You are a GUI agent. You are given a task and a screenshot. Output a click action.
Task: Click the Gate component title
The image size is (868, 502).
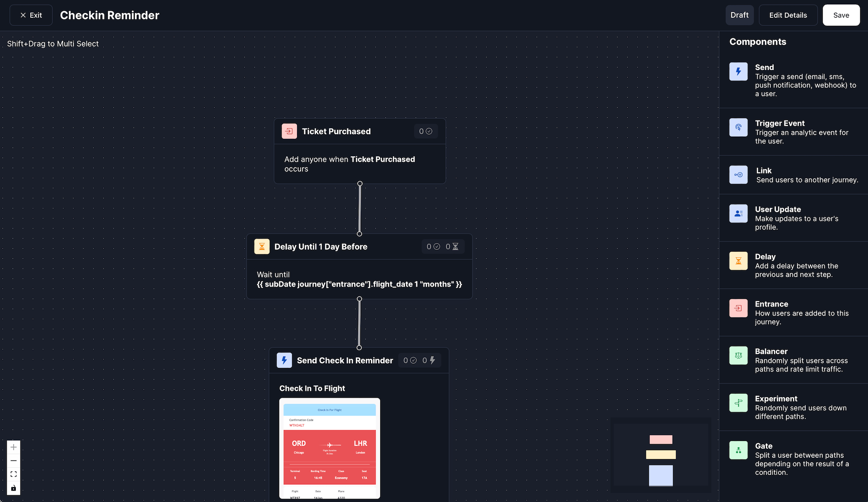(764, 446)
